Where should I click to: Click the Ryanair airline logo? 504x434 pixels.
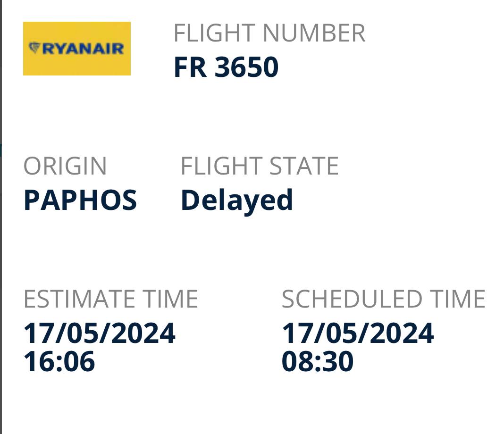(76, 48)
